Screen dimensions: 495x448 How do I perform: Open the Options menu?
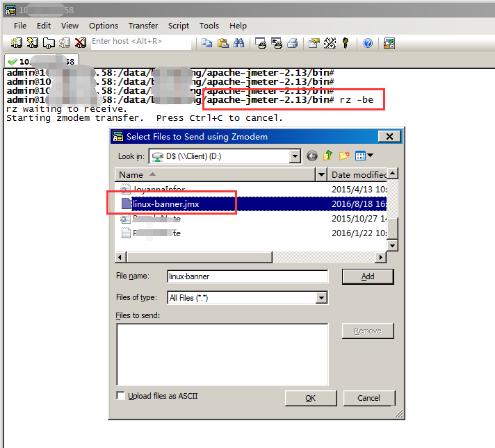pyautogui.click(x=104, y=26)
